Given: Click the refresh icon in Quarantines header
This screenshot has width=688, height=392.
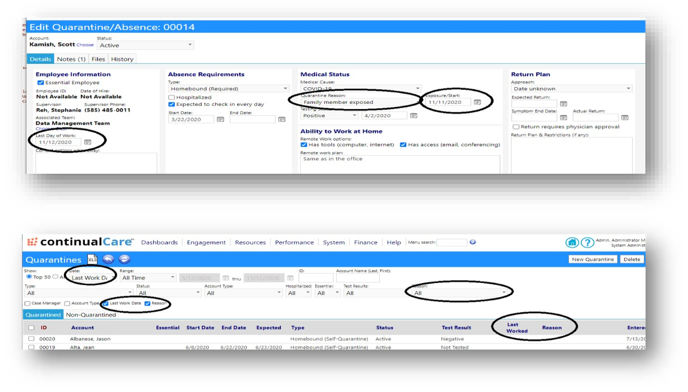Looking at the screenshot, I should tap(125, 259).
